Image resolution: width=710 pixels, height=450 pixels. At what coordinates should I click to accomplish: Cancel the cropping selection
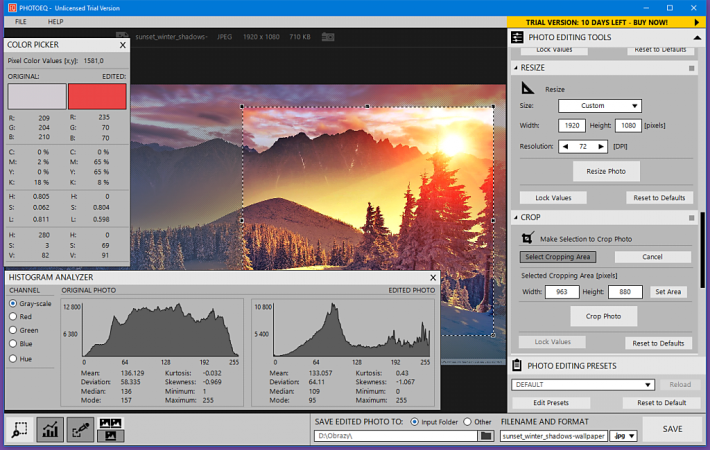pyautogui.click(x=652, y=257)
